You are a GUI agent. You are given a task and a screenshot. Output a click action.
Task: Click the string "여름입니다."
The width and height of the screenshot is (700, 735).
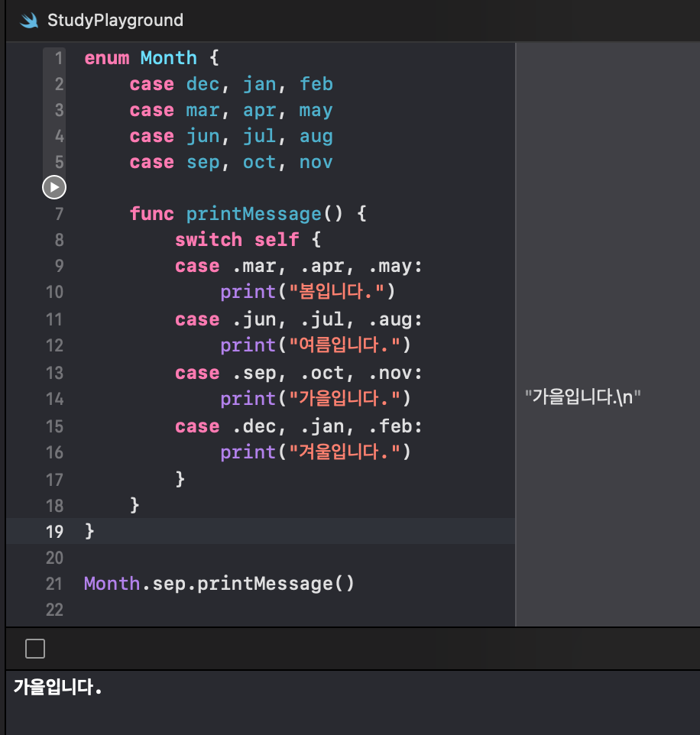[x=345, y=345]
